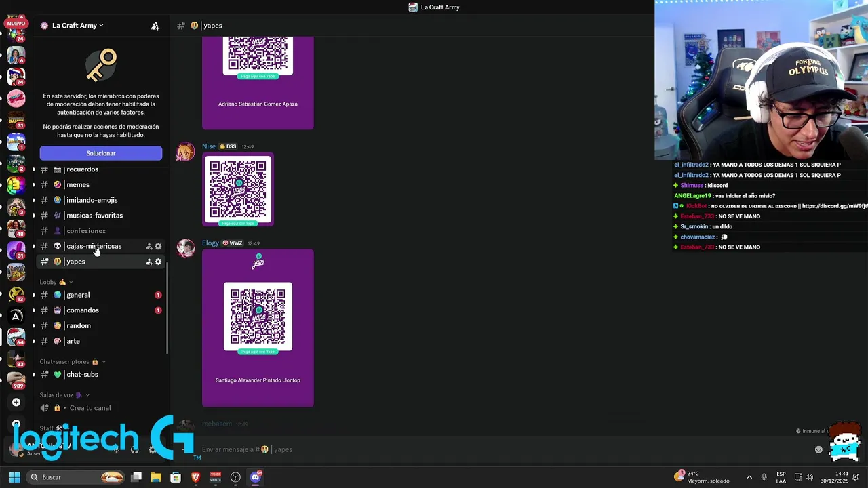Collapse the Salas de voz category

pyautogui.click(x=64, y=395)
